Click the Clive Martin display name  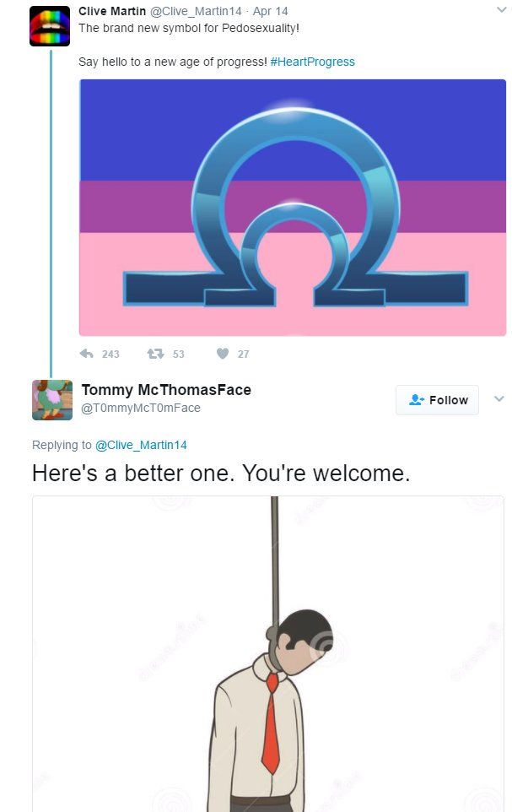[x=112, y=11]
